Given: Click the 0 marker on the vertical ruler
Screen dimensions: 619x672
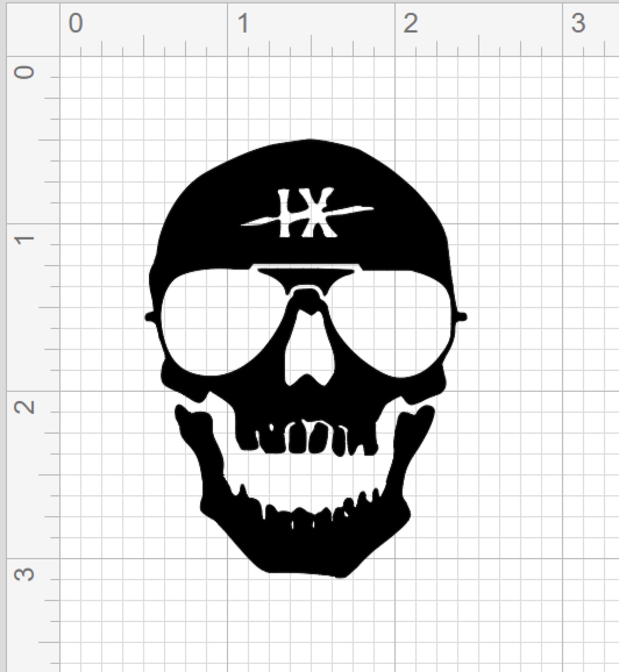Looking at the screenshot, I should coord(23,70).
